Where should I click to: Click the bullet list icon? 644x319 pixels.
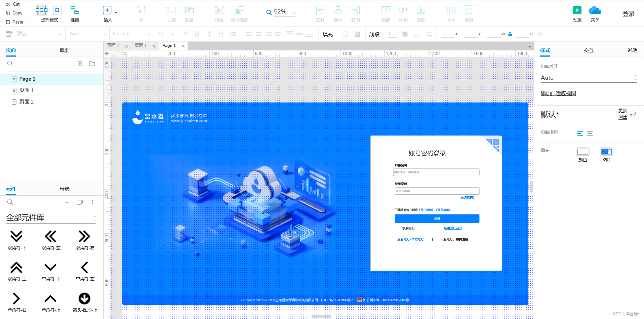[x=233, y=34]
